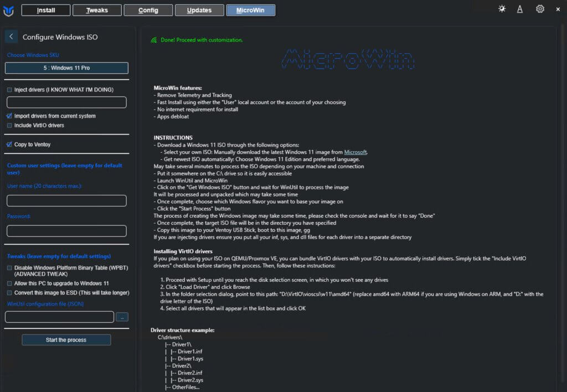
Task: Click the 'Launch WinUtil and MicroWin' instruction
Action: [x=190, y=180]
